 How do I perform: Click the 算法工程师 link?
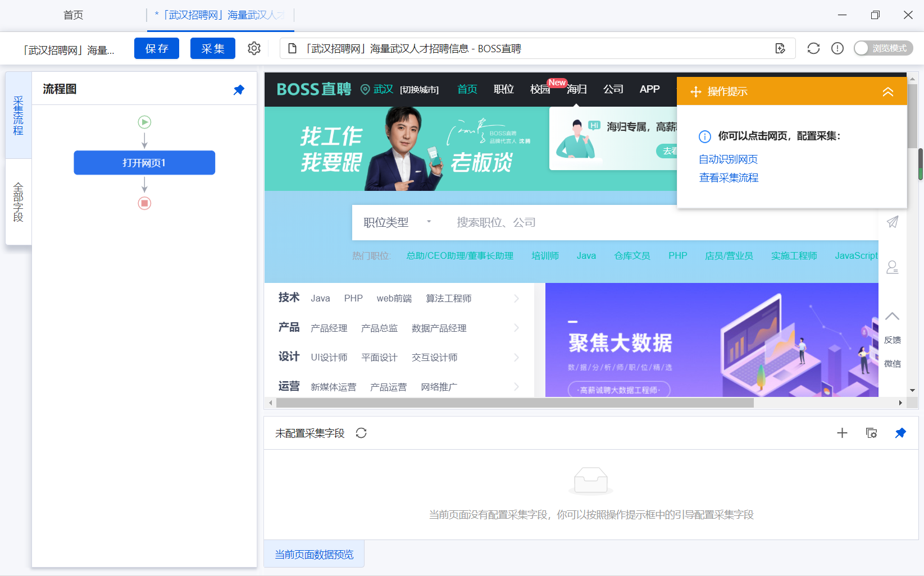(449, 299)
